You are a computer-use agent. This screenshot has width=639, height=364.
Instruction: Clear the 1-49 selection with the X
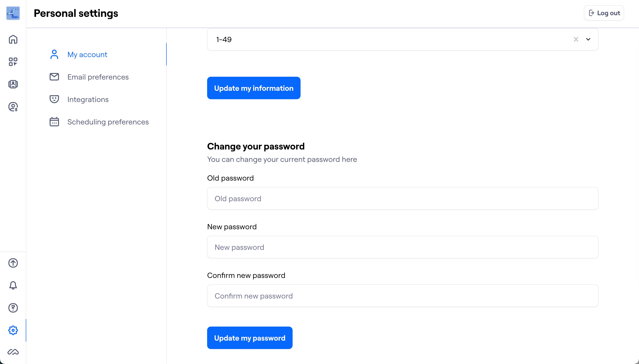point(576,39)
